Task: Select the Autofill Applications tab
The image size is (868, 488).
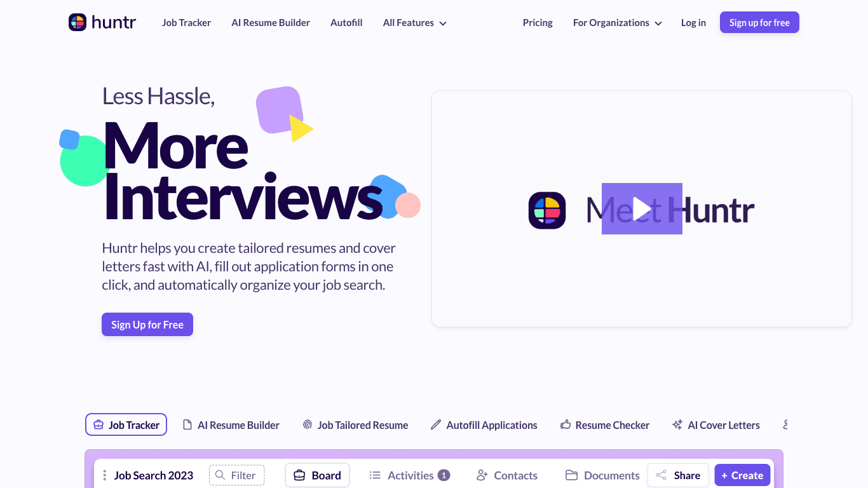Action: point(484,425)
